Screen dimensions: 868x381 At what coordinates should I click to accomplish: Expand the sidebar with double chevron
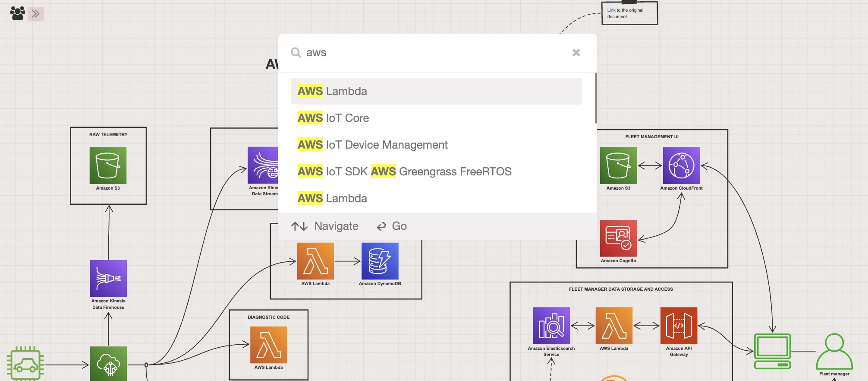coord(36,14)
